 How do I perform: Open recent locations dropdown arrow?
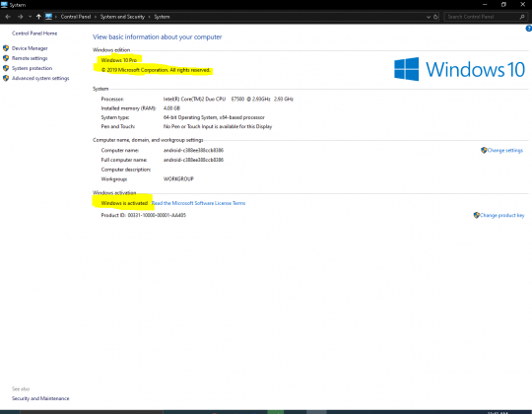point(31,17)
